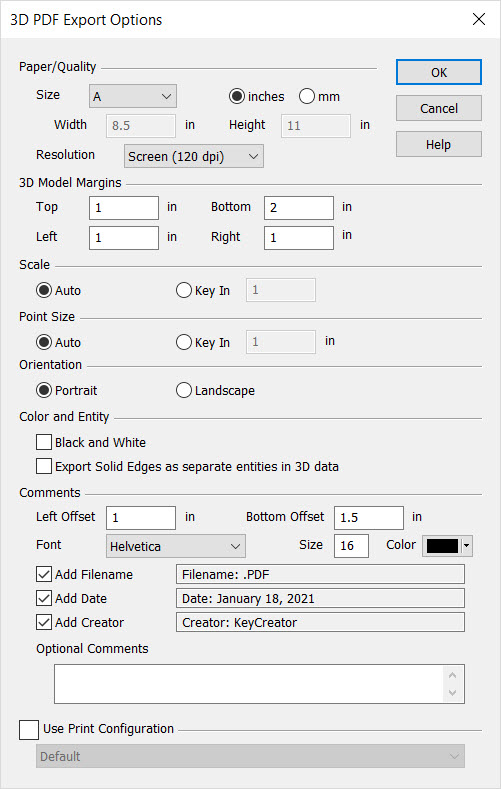Open the paper Size dropdown
Viewport: 501px width, 789px height.
[x=133, y=96]
